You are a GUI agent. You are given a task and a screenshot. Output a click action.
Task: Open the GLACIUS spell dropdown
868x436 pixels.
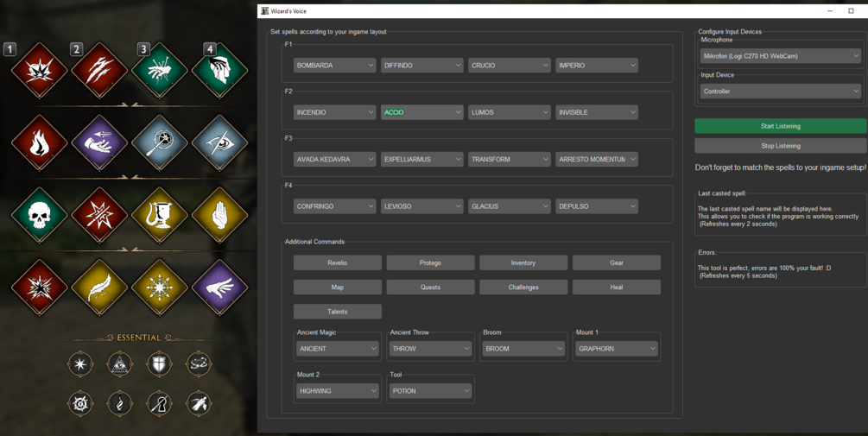510,206
